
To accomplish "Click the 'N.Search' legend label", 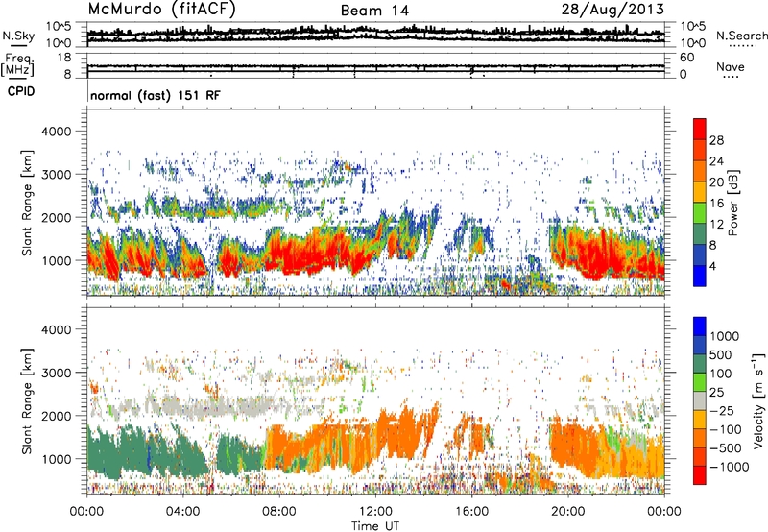I will point(741,36).
